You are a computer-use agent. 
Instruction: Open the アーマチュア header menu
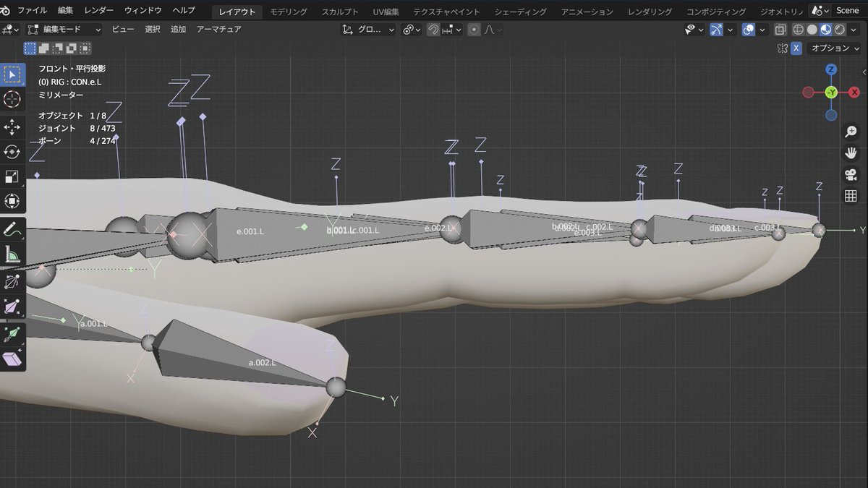(219, 30)
